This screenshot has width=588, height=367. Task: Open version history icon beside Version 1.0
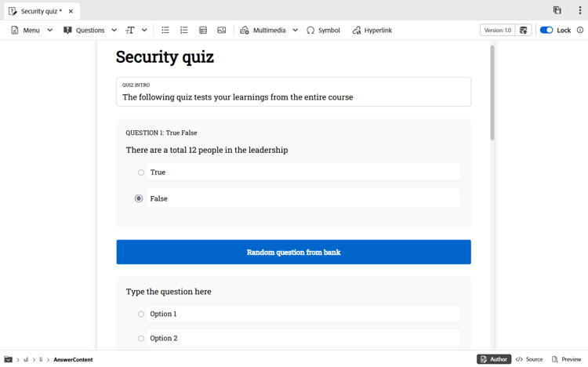click(523, 30)
